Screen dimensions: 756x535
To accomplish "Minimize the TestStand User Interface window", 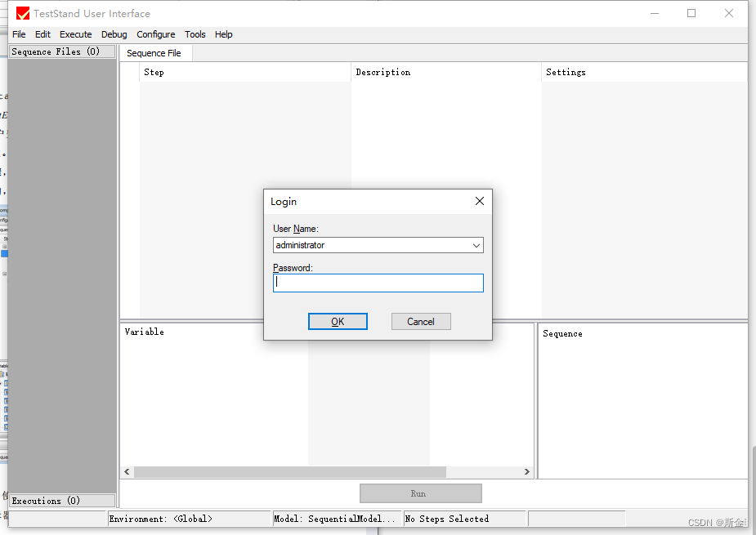I will [655, 14].
